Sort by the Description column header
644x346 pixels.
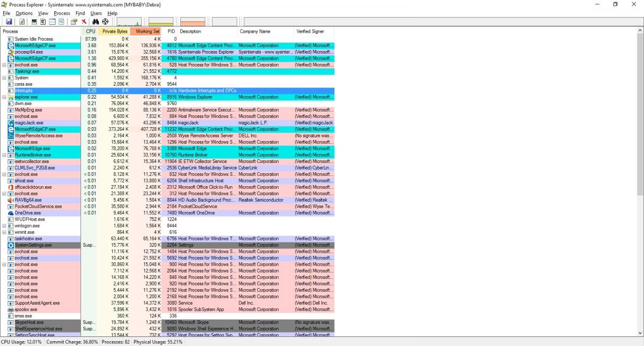[x=208, y=32]
